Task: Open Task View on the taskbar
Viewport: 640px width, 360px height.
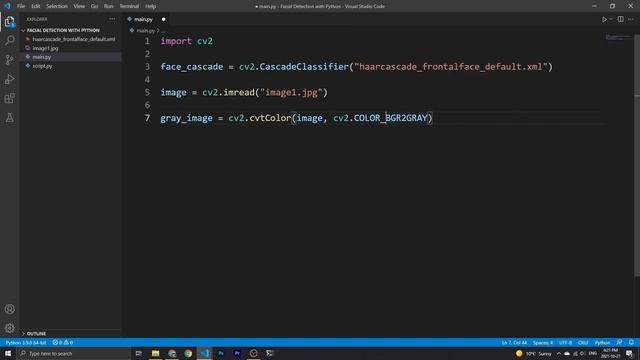Action: click(x=138, y=353)
